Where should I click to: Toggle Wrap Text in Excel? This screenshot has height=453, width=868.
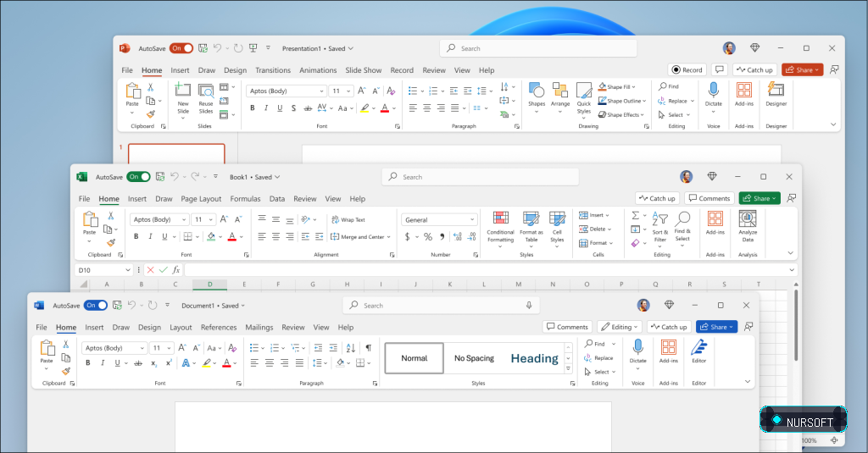pyautogui.click(x=348, y=219)
